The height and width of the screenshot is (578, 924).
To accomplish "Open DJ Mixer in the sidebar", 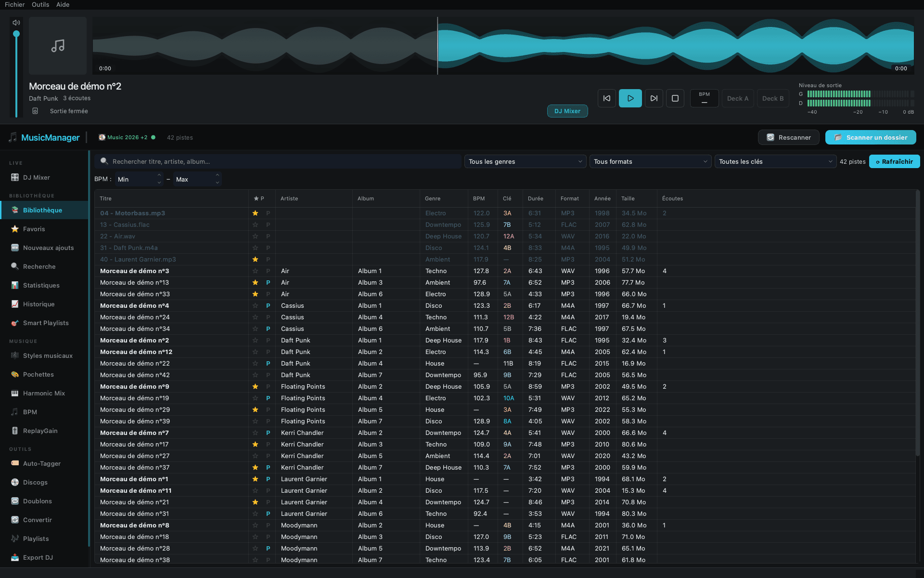I will tap(44, 177).
